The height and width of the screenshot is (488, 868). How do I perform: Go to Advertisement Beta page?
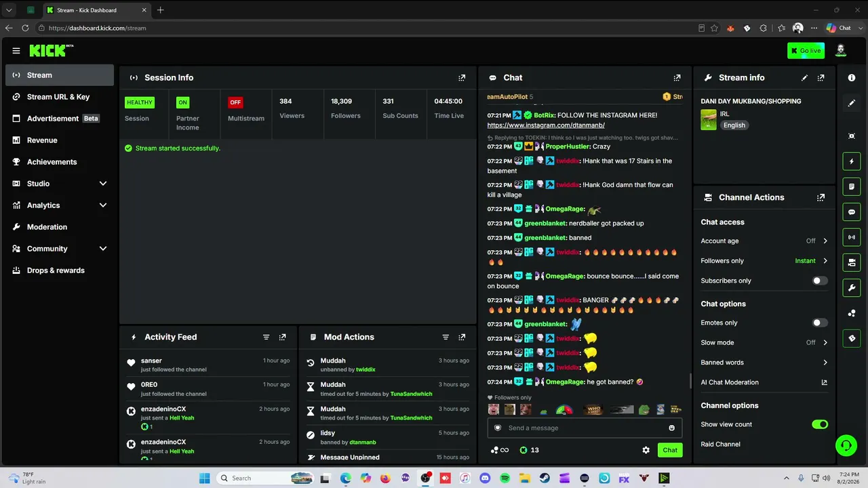pyautogui.click(x=60, y=119)
